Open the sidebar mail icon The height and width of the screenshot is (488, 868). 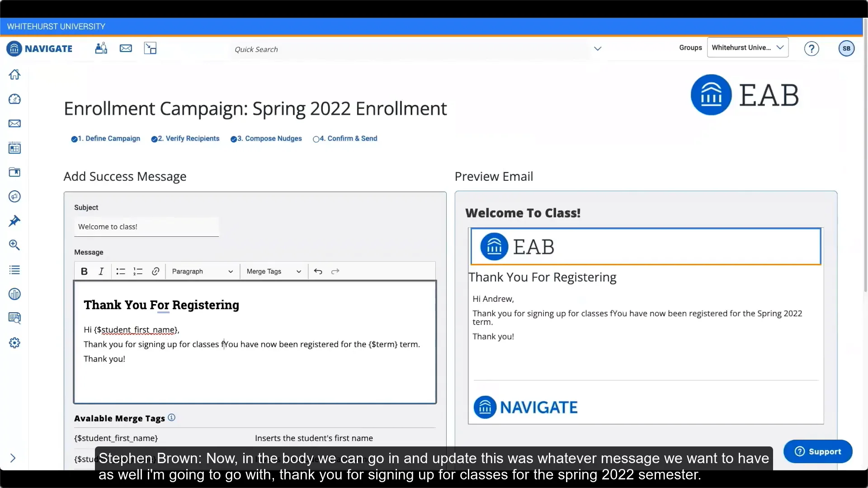(x=14, y=123)
